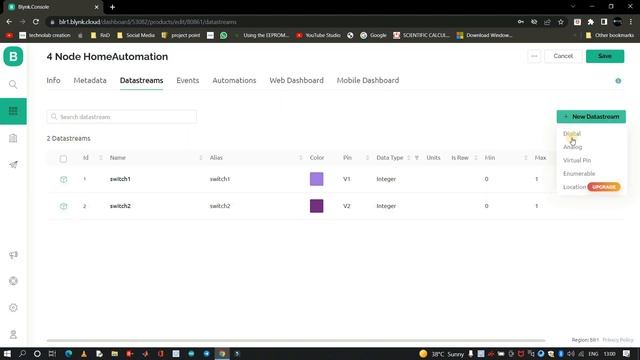Open the WhatsApp bookmark icon
This screenshot has width=640, height=360.
(x=224, y=36)
